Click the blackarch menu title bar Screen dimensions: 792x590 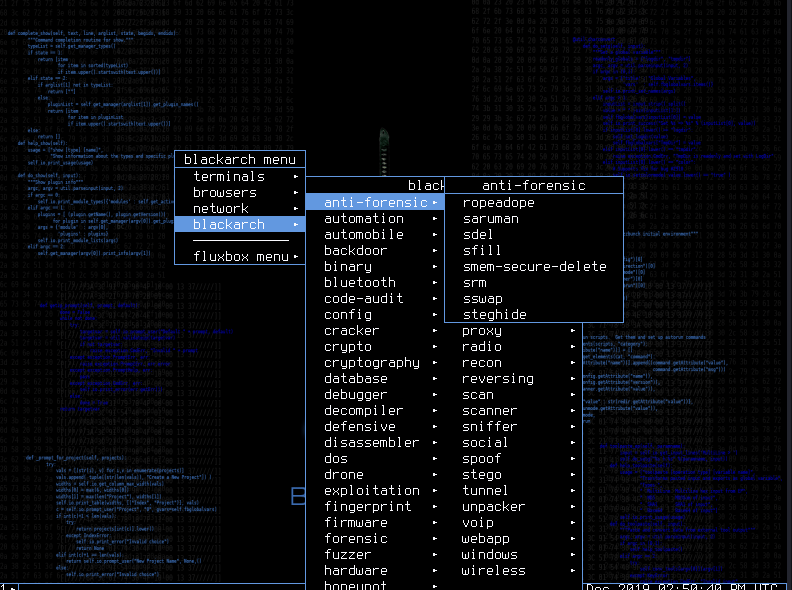(240, 160)
